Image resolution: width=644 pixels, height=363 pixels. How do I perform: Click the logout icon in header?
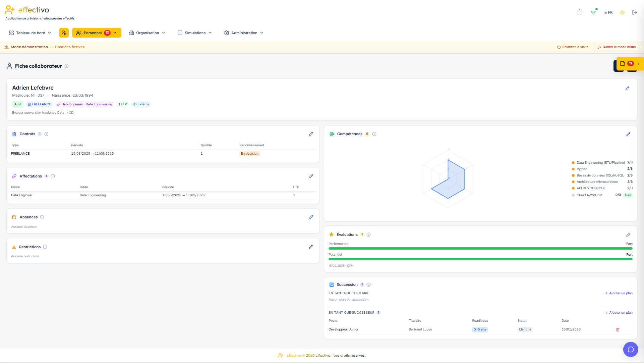coord(635,12)
